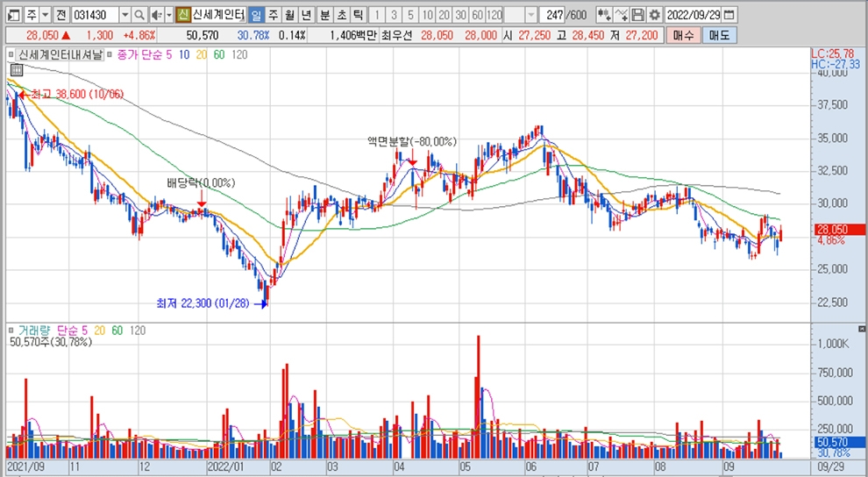Click the 신세계인터내셔날 chart title label
The height and width of the screenshot is (477, 868).
click(60, 54)
